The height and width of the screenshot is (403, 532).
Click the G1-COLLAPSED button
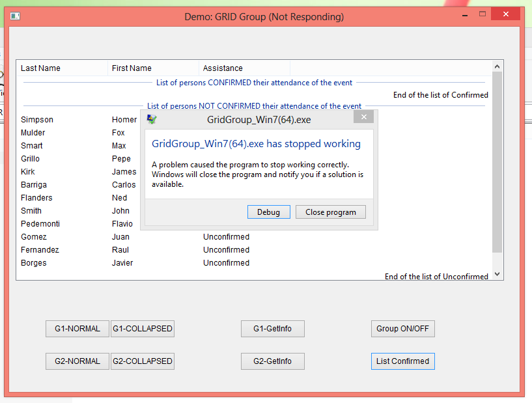point(143,329)
